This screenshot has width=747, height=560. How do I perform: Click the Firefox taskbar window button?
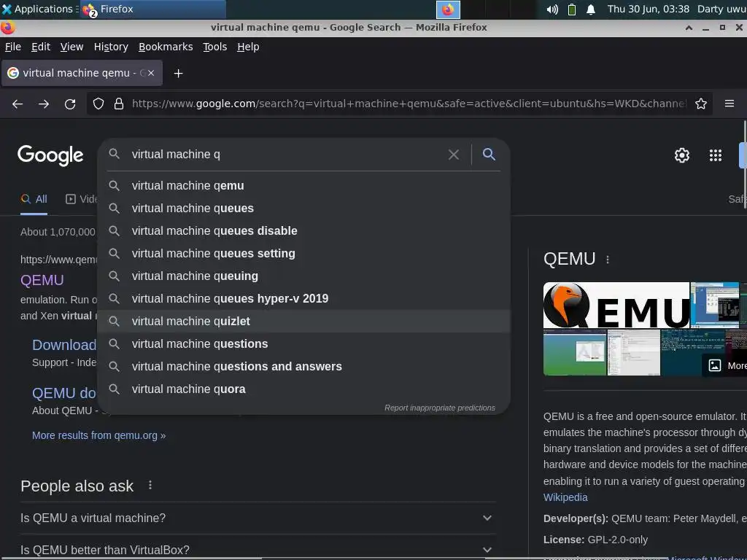coord(152,9)
